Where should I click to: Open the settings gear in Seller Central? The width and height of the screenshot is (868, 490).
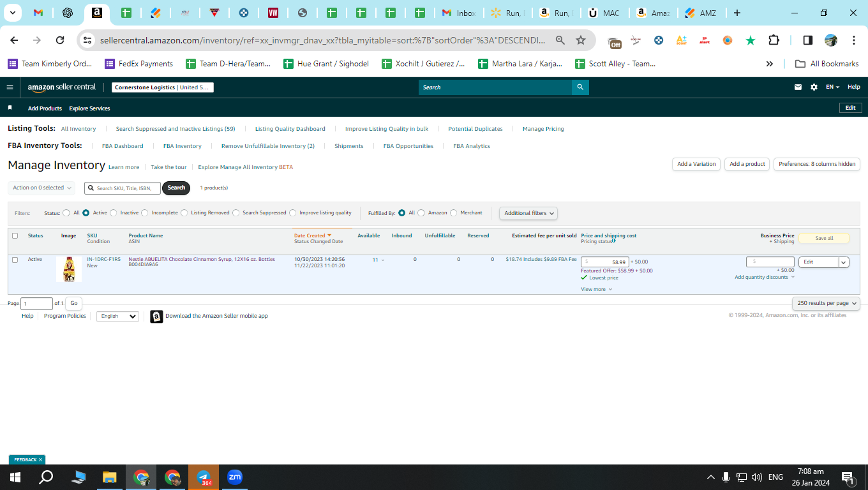(814, 87)
